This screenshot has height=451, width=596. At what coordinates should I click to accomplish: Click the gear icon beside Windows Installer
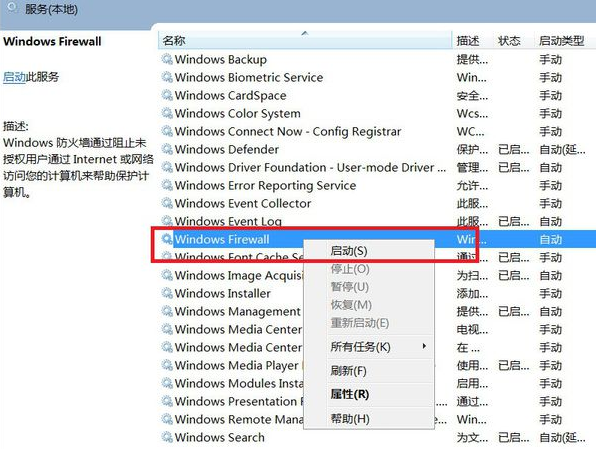coord(167,293)
